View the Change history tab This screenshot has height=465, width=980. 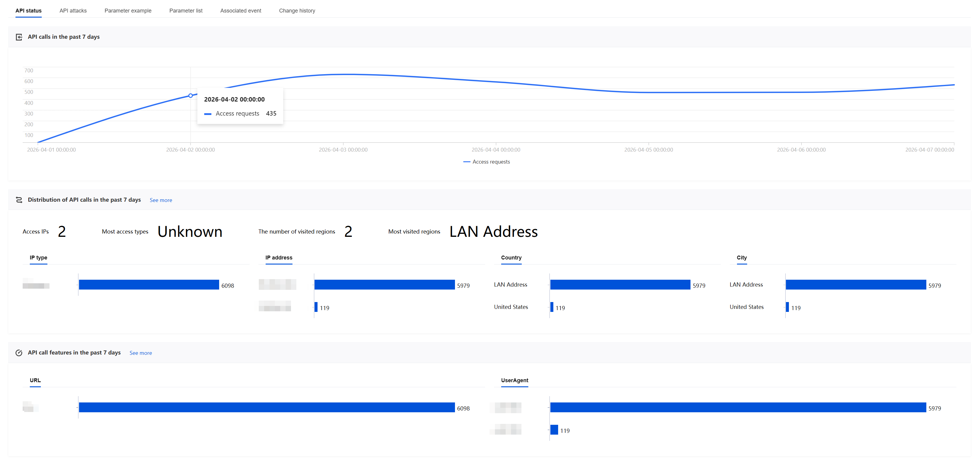coord(297,11)
